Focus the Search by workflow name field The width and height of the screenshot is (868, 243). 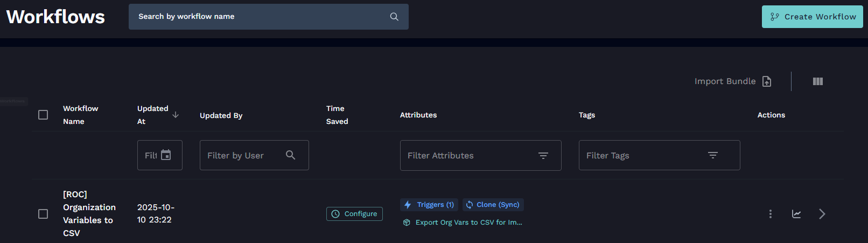[x=258, y=17]
